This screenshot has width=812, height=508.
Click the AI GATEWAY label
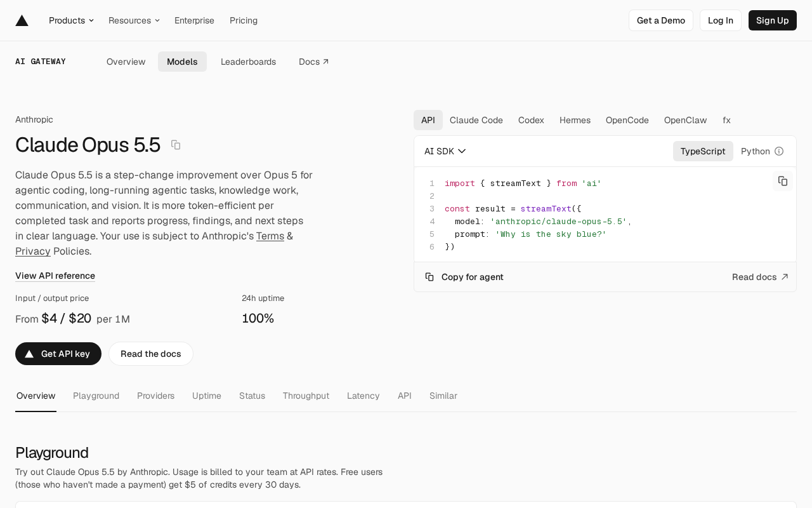click(41, 62)
